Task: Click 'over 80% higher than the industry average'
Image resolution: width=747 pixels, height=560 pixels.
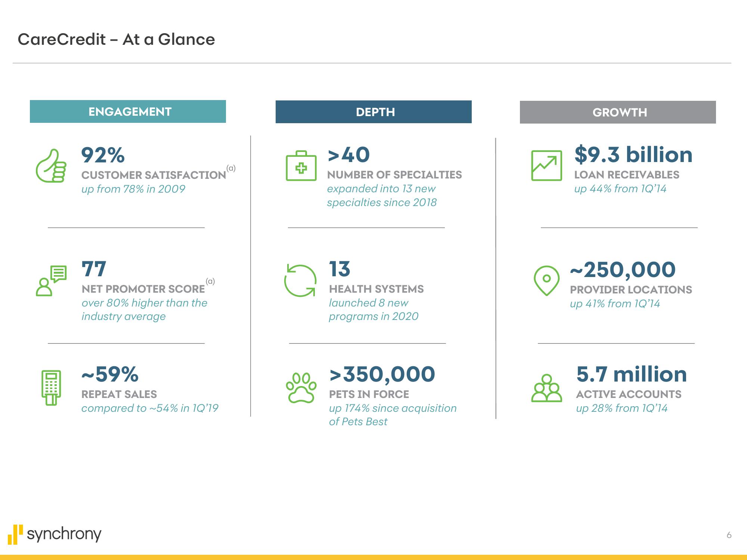Action: 144,309
